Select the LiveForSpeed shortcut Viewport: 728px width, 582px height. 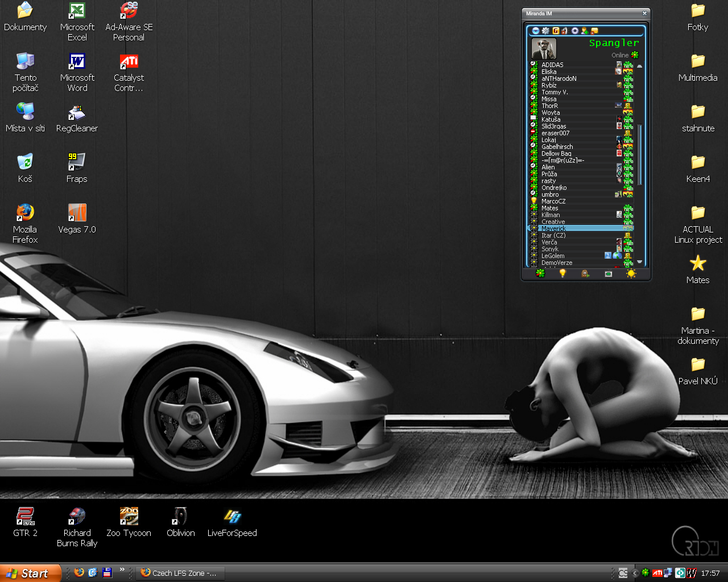pyautogui.click(x=232, y=522)
